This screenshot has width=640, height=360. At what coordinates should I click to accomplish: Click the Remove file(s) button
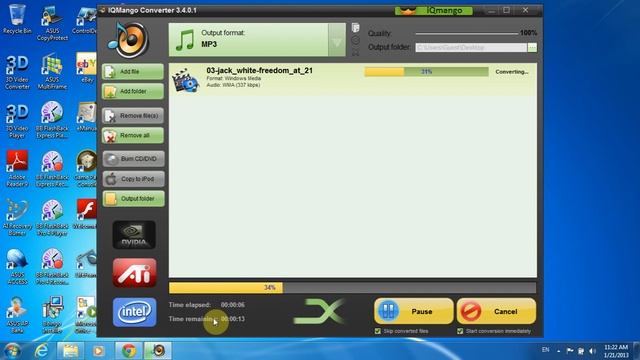tap(133, 116)
